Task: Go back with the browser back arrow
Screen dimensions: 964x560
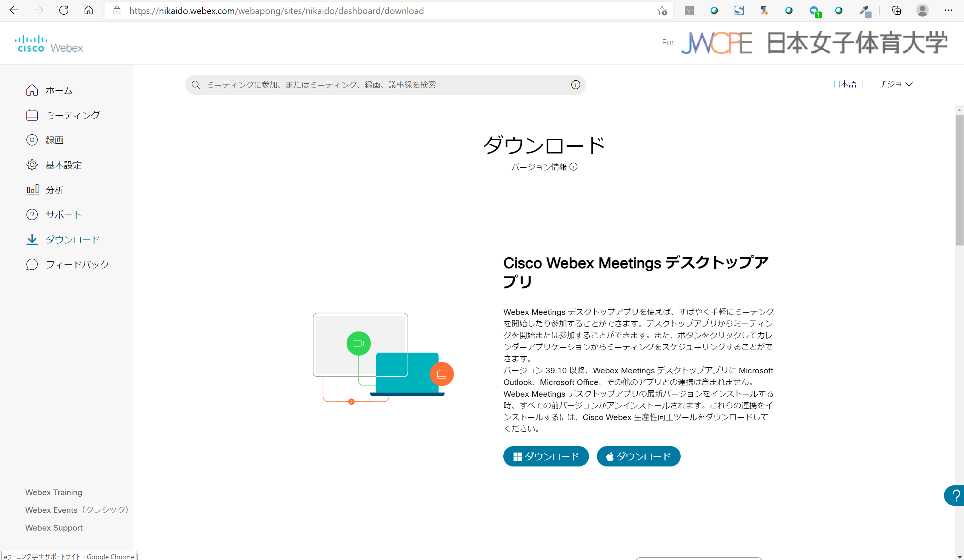Action: click(x=14, y=10)
